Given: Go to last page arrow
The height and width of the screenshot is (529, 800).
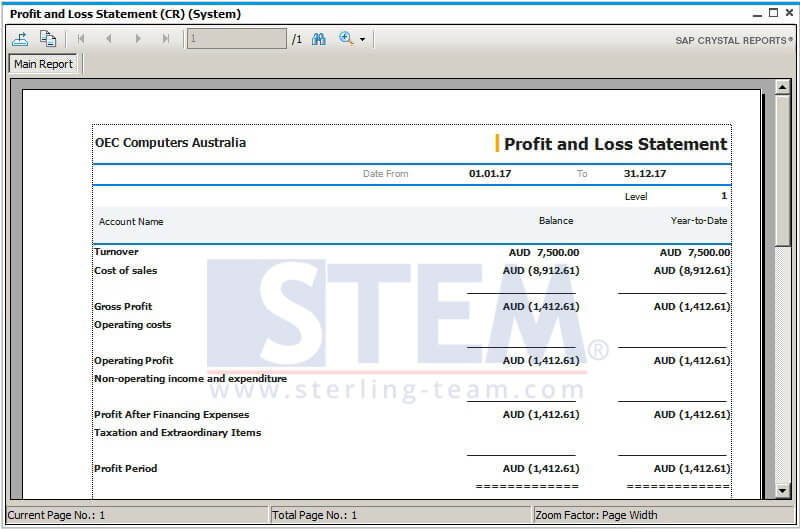Looking at the screenshot, I should 165,39.
